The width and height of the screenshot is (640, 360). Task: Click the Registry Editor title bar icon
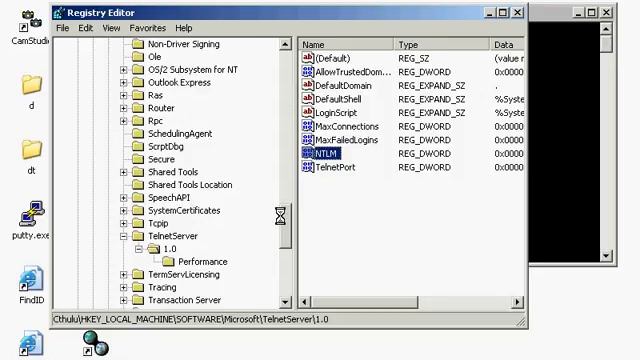tap(59, 13)
